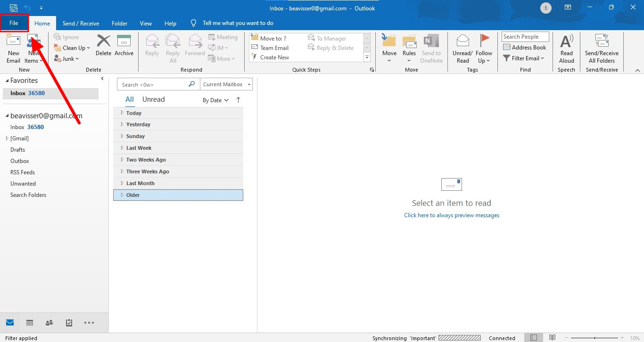644x342 pixels.
Task: Open the Clean Up dropdown
Action: coord(72,48)
